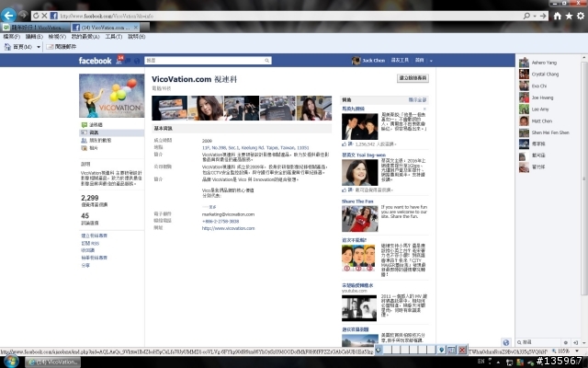
Task: Expand the Facebook account dropdown arrow
Action: tap(431, 61)
